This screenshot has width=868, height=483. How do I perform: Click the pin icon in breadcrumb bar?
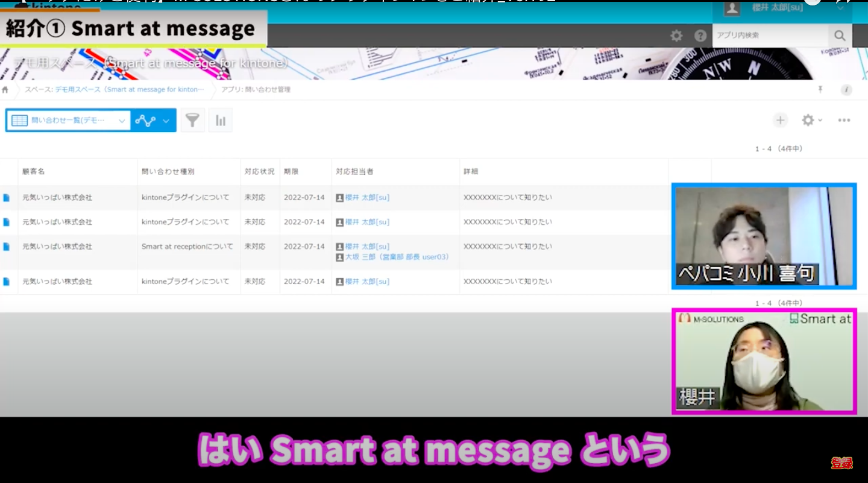tap(820, 90)
